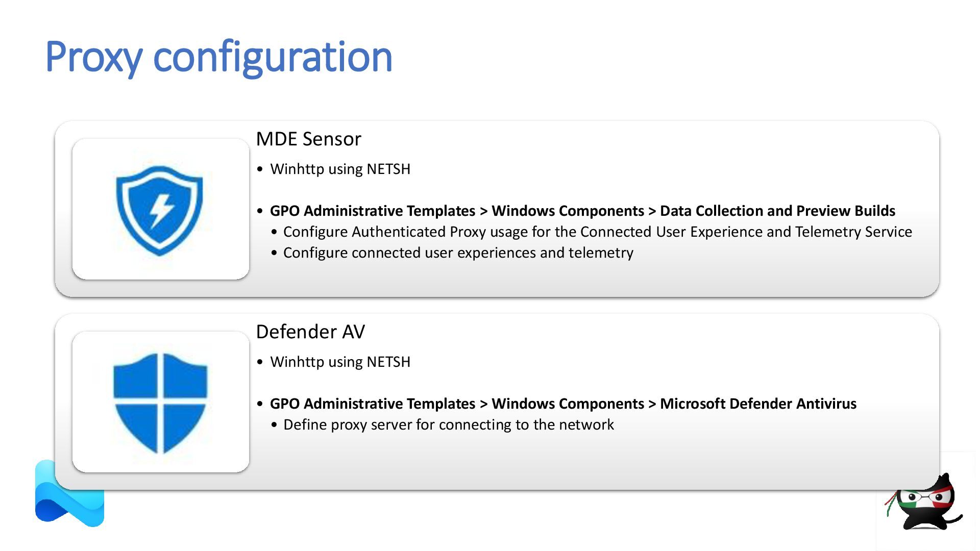
Task: Click "Winhttp using NETSH" under MDE Sensor
Action: coord(340,169)
